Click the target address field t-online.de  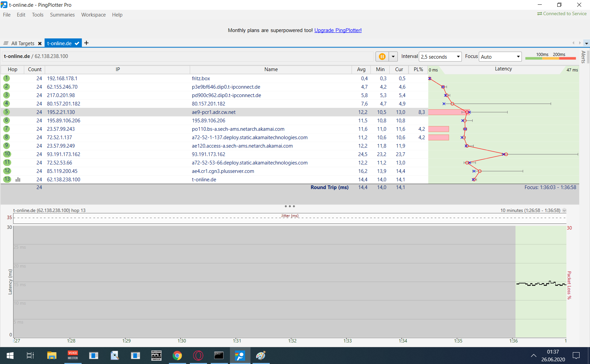188,56
